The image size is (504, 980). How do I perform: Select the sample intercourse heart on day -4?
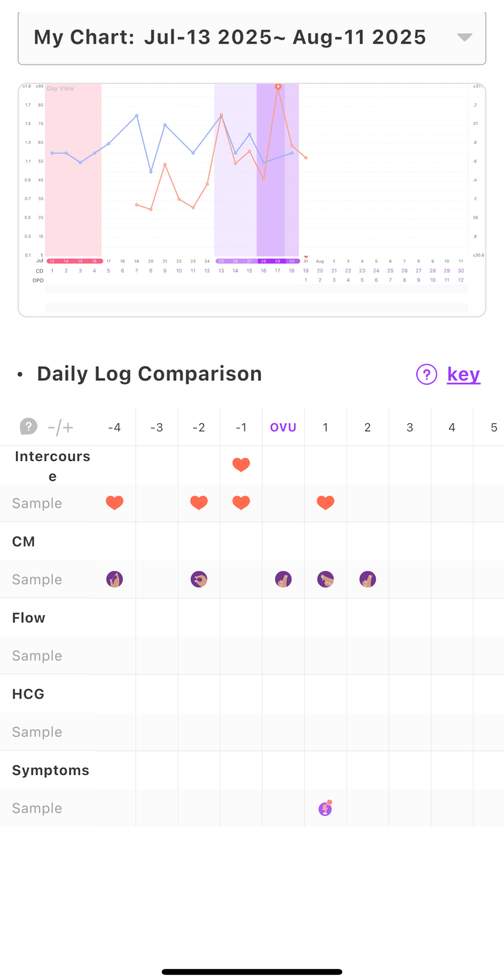click(x=115, y=503)
